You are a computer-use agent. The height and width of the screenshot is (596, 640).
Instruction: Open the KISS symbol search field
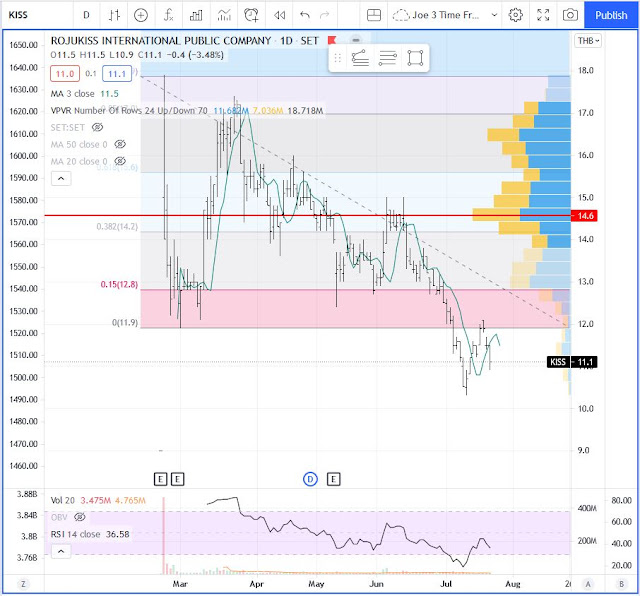pos(39,15)
